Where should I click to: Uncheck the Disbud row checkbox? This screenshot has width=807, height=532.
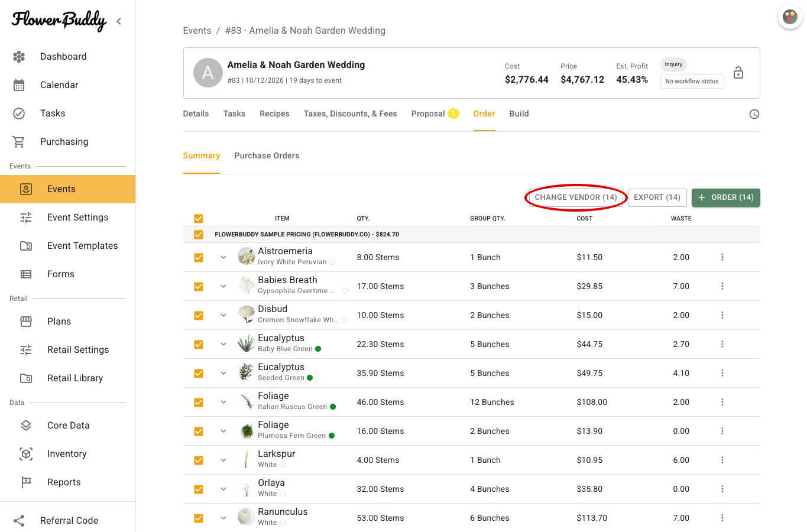coord(199,316)
